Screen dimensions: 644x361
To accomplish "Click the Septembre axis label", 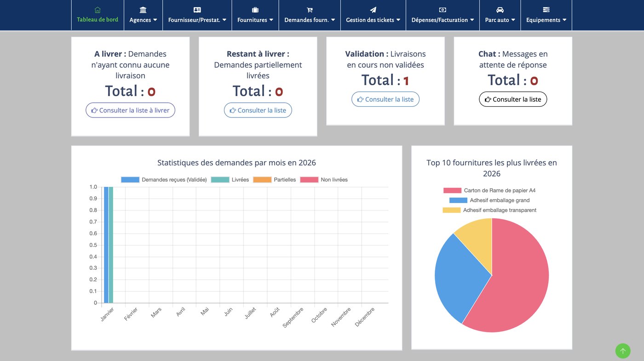I will tap(293, 318).
